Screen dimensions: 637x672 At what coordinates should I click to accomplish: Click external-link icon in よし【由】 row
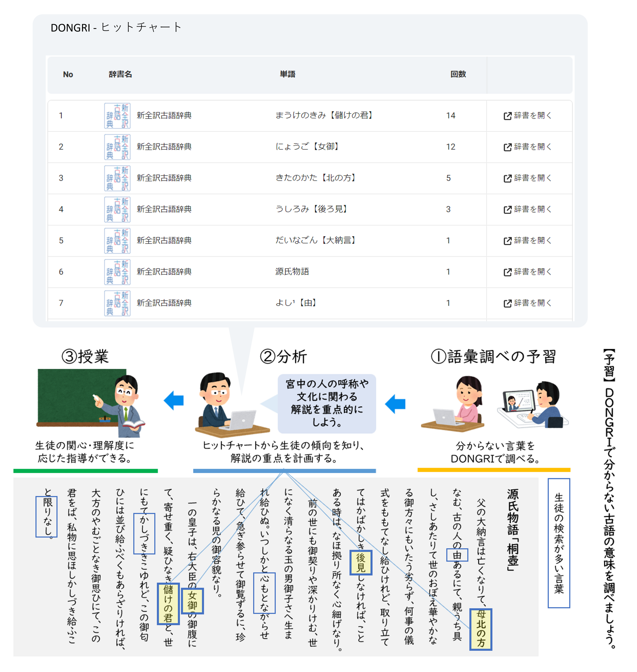[507, 303]
